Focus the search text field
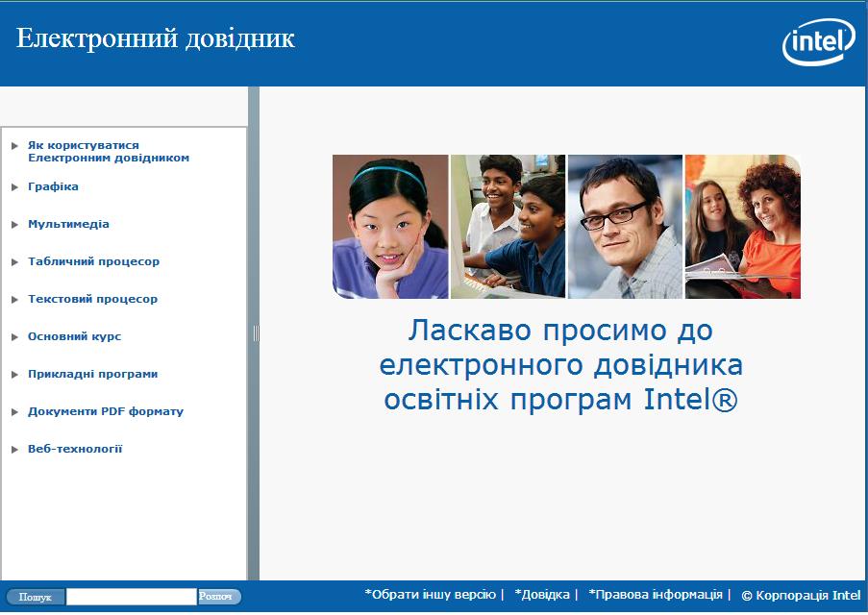This screenshot has height=615, width=868. (131, 597)
